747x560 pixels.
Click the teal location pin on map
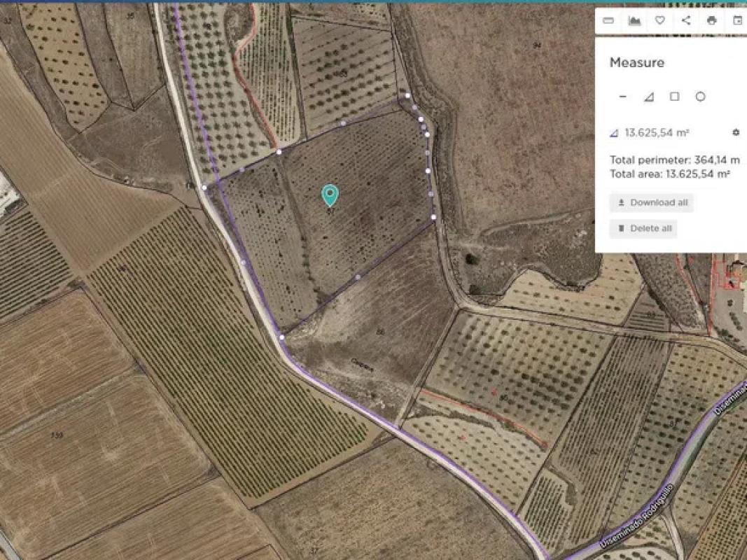click(x=330, y=195)
